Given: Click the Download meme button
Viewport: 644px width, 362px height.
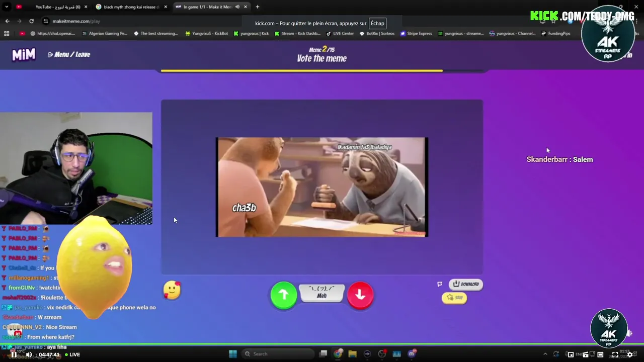Looking at the screenshot, I should pos(466,284).
